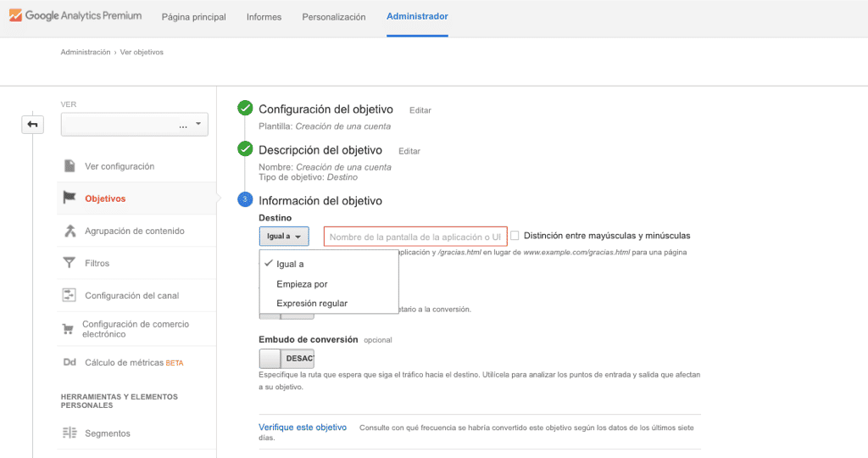Screen dimensions: 868x458
Task: Click the Segmentos icon
Action: pyautogui.click(x=70, y=433)
